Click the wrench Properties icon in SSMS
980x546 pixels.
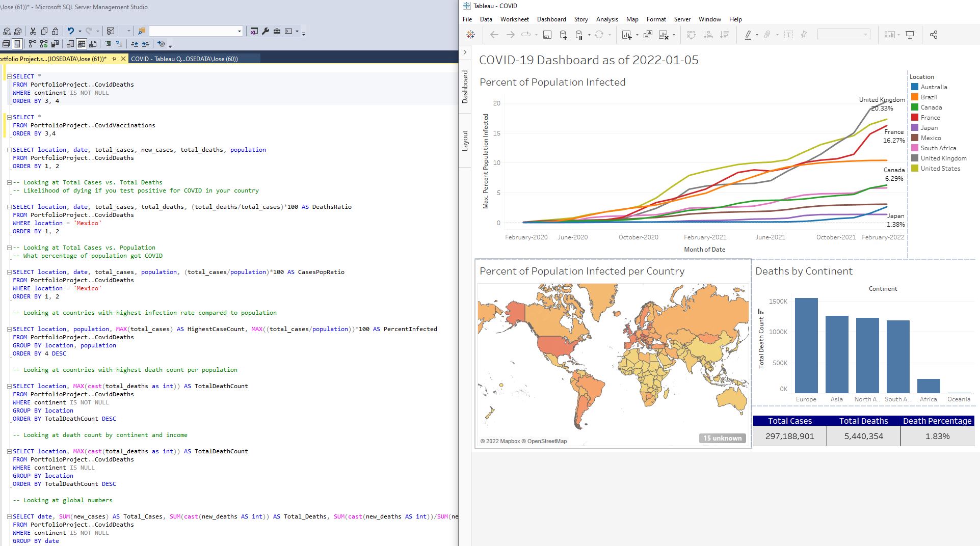coord(266,31)
